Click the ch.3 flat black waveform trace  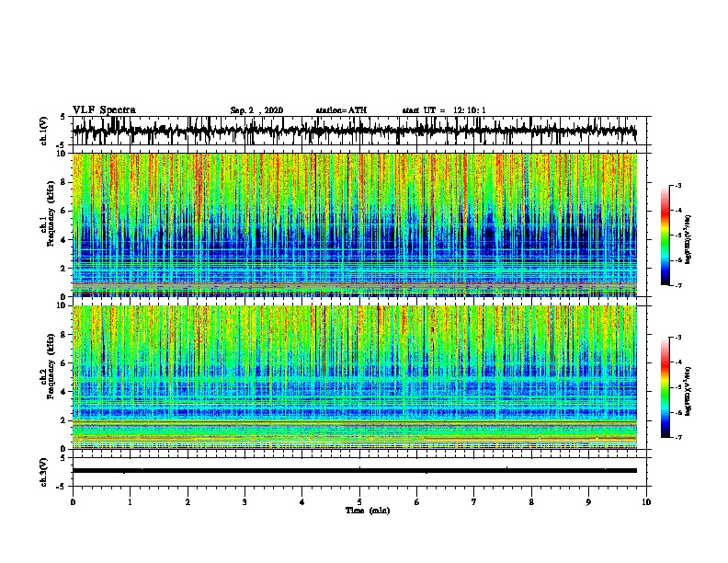click(x=354, y=471)
